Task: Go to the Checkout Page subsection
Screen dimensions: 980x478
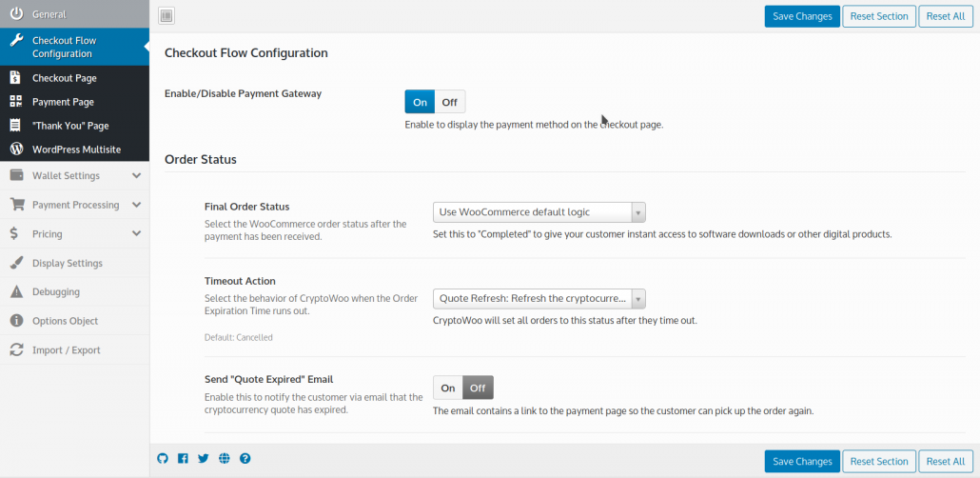Action: click(x=75, y=78)
